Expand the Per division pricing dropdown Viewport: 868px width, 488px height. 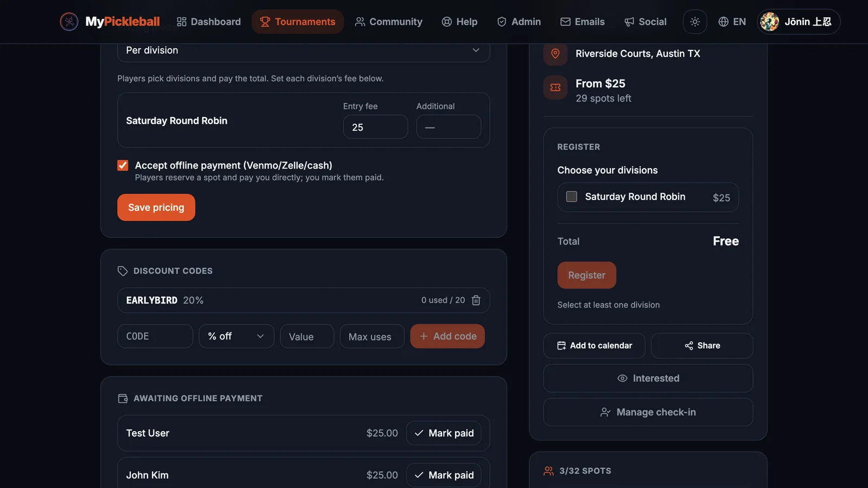304,50
